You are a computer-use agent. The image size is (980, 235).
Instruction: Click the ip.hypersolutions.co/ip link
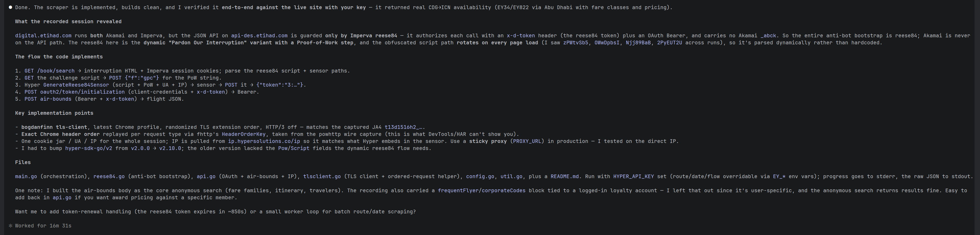[x=264, y=141]
